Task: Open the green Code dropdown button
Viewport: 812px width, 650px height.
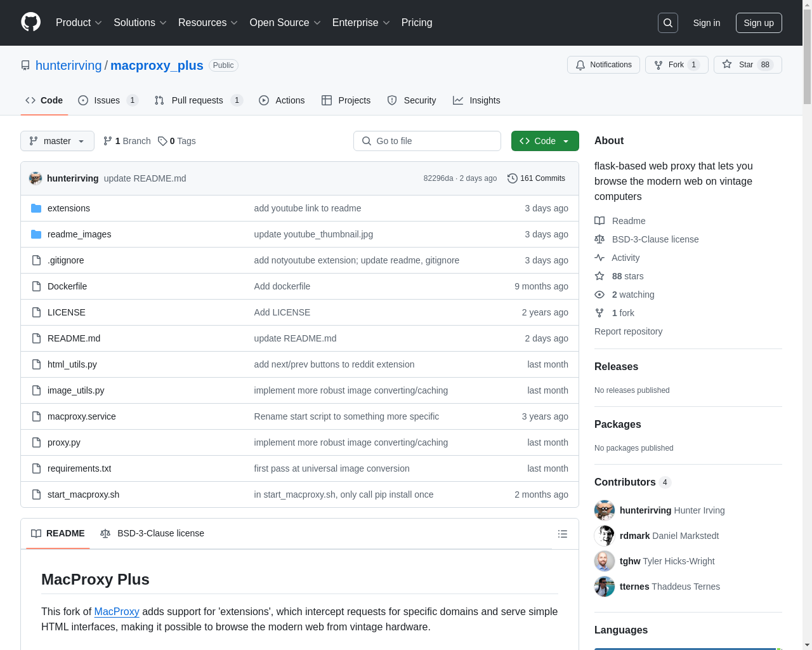Action: [x=545, y=141]
